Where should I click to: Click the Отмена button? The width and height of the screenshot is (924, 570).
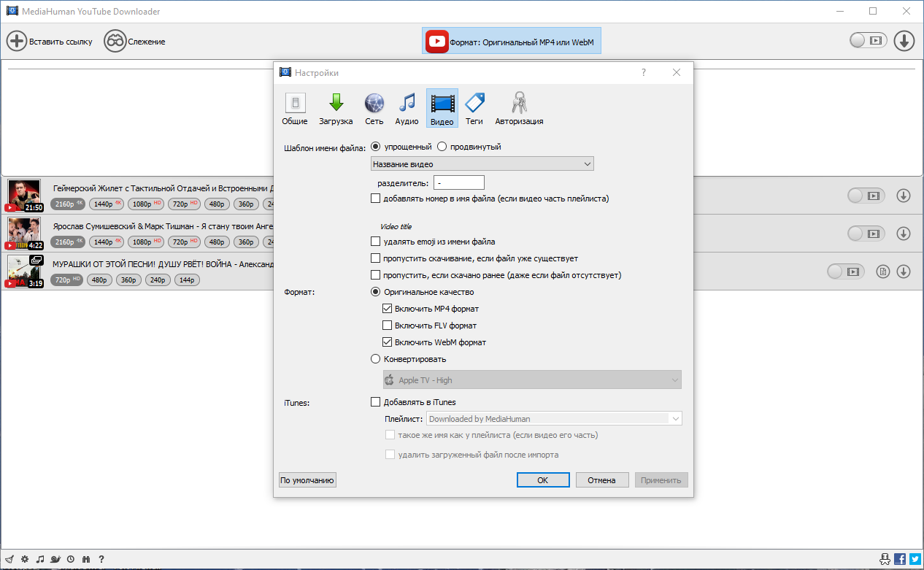[602, 480]
